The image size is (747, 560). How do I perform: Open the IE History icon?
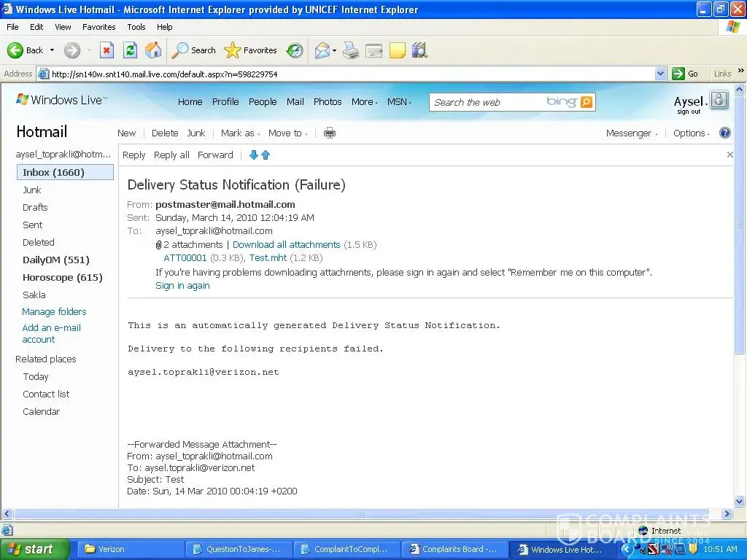click(295, 50)
